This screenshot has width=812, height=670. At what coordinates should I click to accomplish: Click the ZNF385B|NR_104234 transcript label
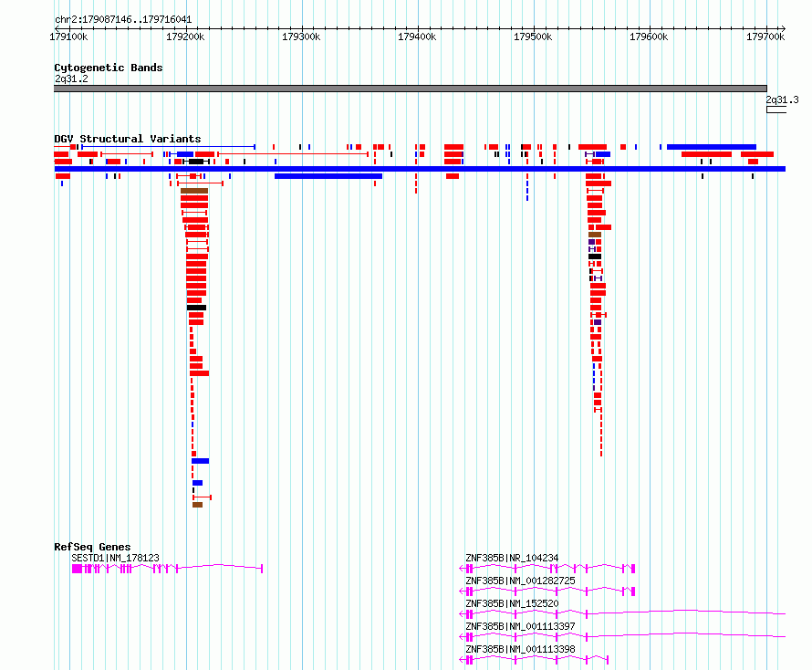click(512, 558)
